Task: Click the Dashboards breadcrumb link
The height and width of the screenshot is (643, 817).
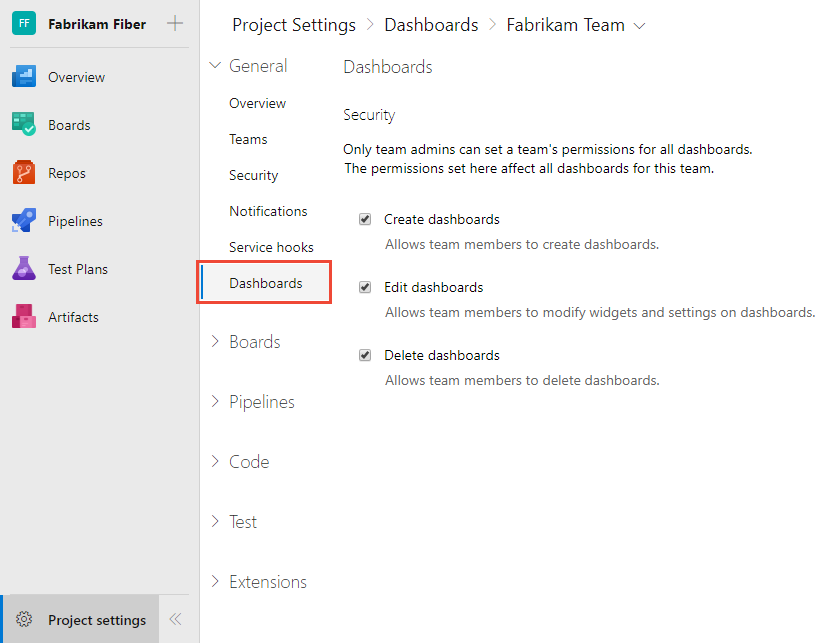Action: 431,25
